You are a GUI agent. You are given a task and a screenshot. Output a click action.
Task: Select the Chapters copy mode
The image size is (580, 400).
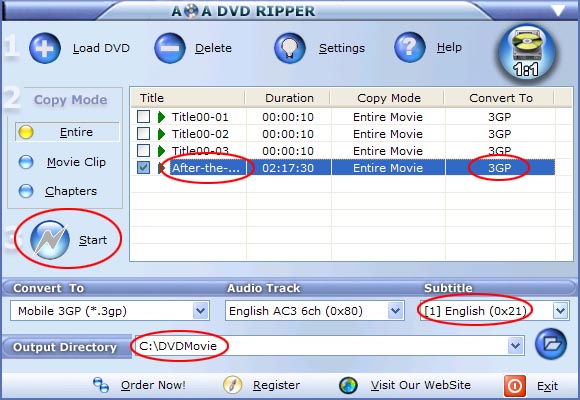[x=26, y=191]
